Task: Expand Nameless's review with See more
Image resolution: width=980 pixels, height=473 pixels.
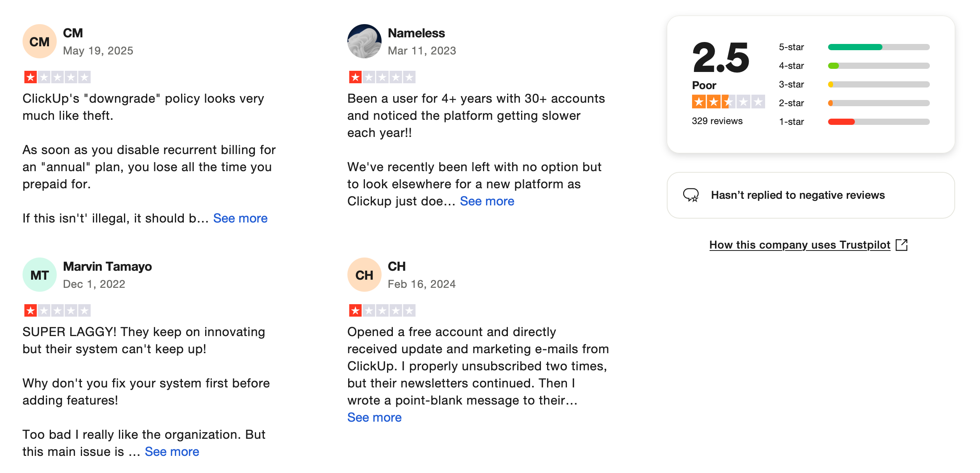Action: click(487, 201)
